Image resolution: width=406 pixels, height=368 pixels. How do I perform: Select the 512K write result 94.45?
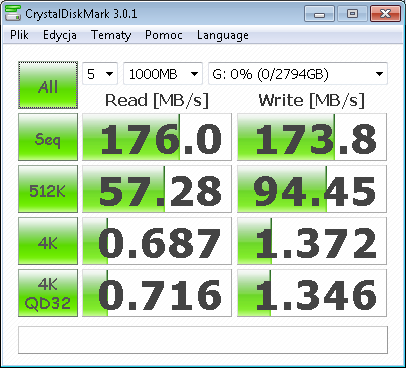(x=312, y=189)
